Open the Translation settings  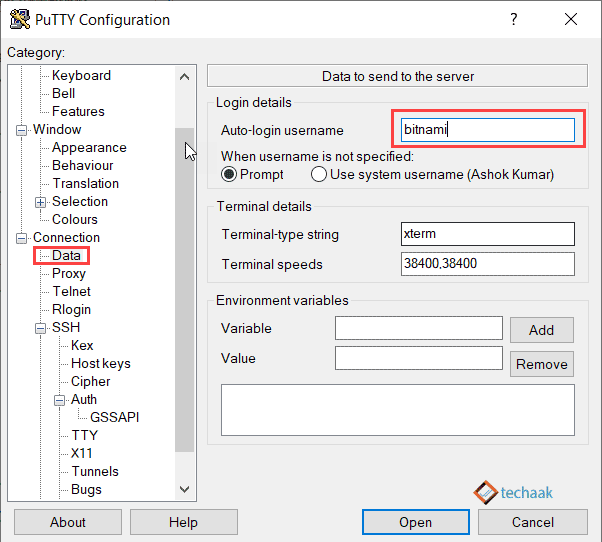(86, 183)
